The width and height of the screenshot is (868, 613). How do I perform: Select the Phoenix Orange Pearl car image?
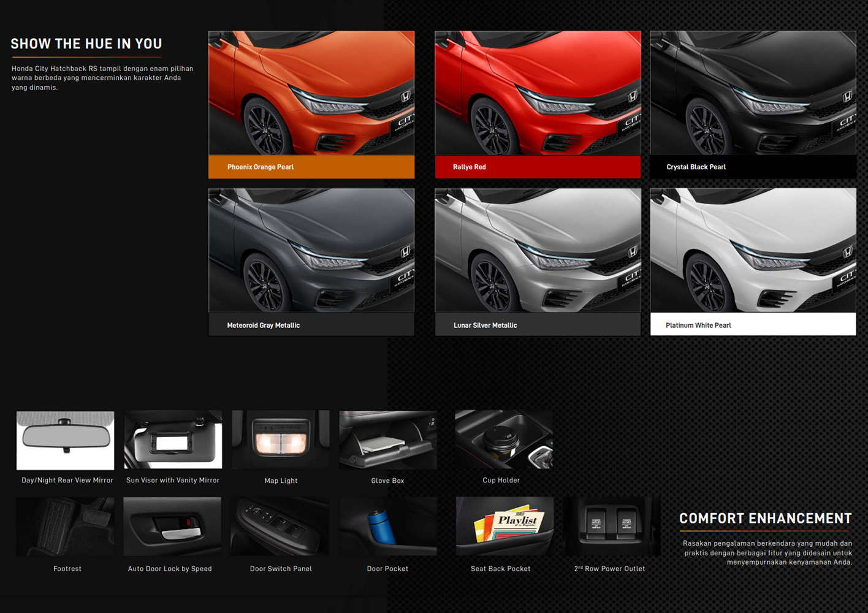[311, 93]
